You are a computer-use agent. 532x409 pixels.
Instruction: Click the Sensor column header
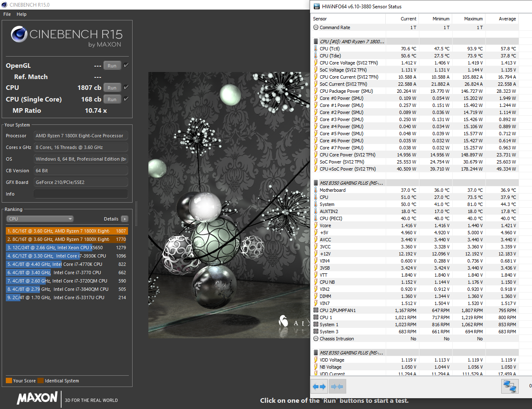pos(348,19)
